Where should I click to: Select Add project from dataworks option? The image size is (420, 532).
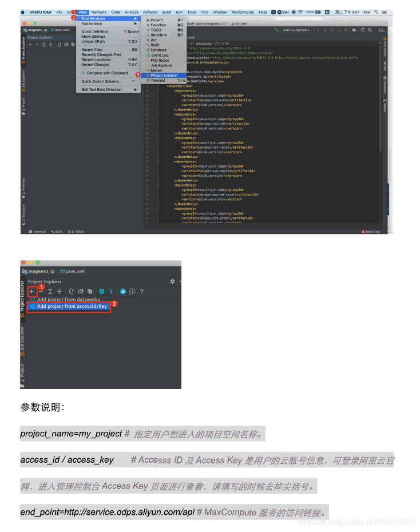(69, 299)
